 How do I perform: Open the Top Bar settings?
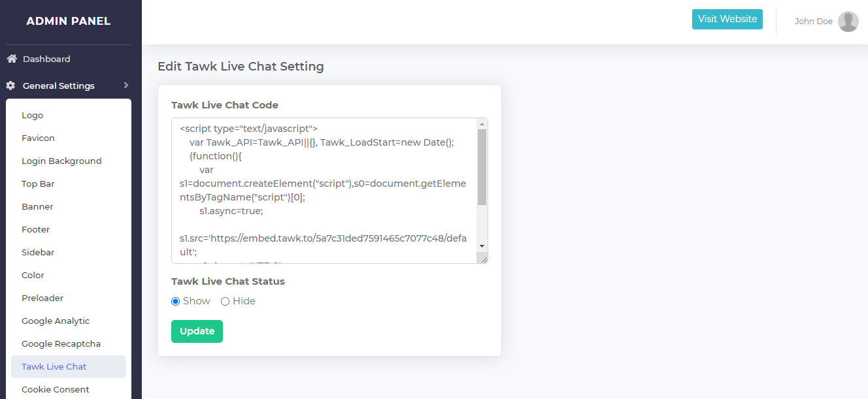38,184
